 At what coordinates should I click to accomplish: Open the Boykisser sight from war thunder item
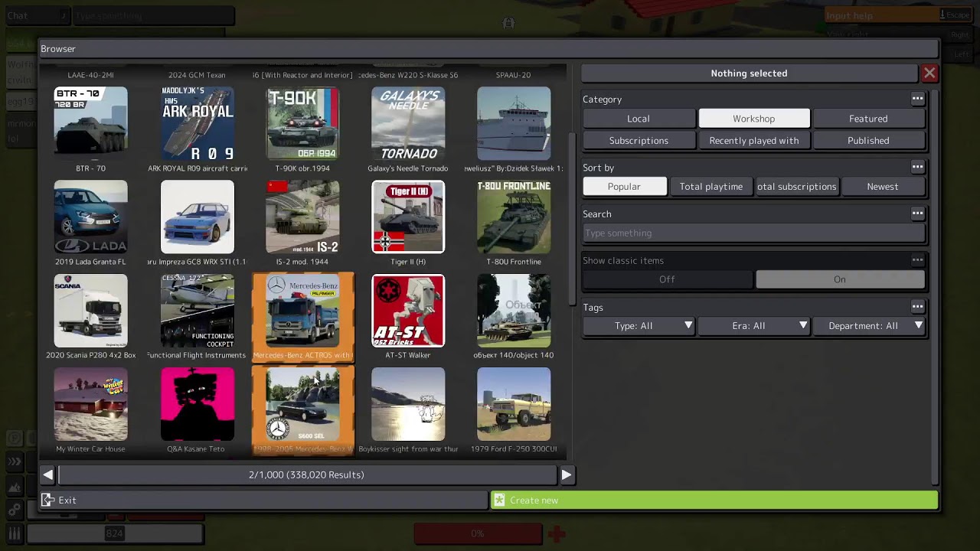coord(408,404)
